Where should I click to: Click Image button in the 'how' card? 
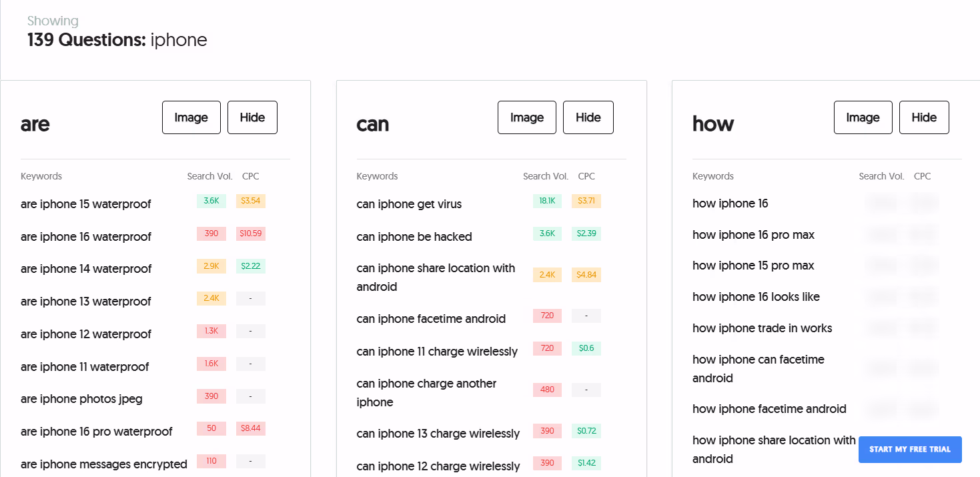coord(863,117)
